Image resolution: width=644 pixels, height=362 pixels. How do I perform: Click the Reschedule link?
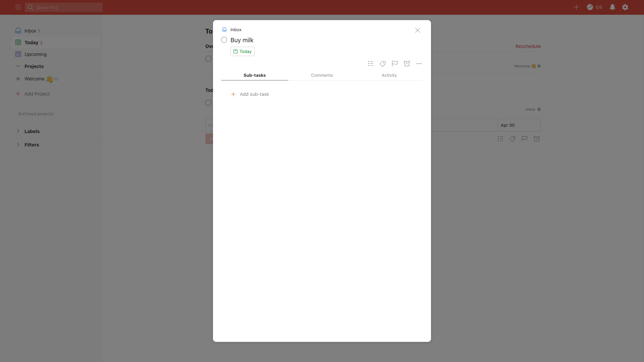[528, 46]
